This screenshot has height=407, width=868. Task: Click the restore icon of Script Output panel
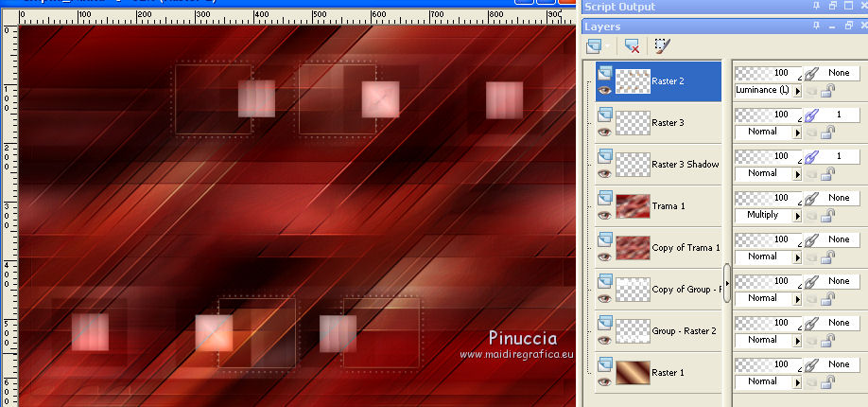click(833, 6)
